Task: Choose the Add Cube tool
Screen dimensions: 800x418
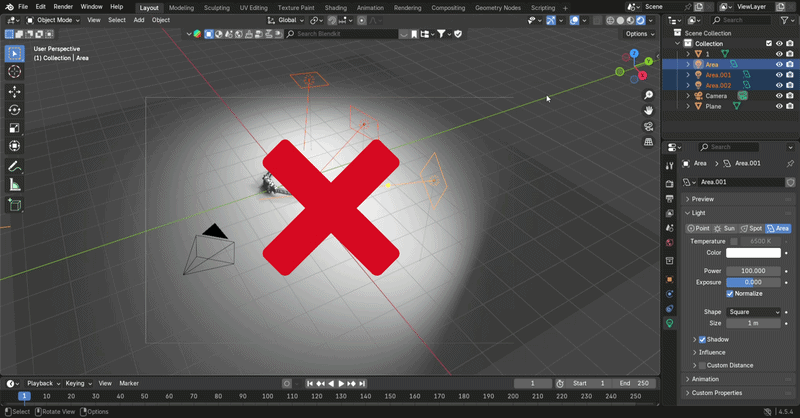Action: (14, 205)
